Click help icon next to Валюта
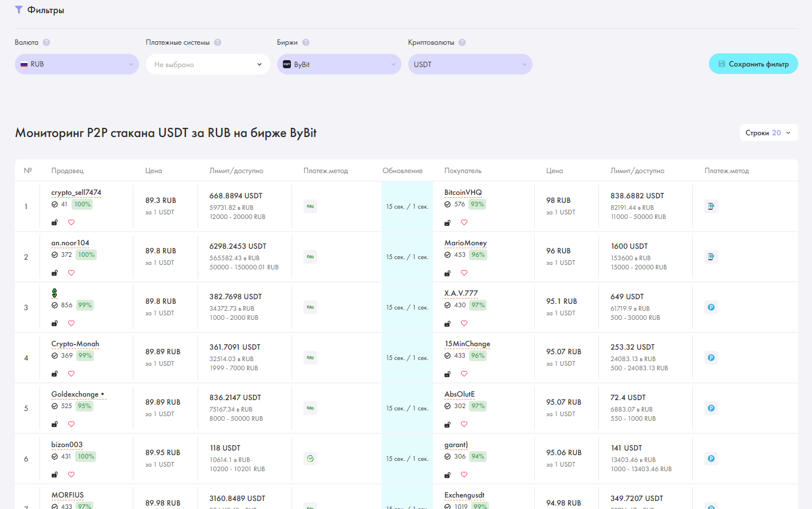812x509 pixels. 46,42
